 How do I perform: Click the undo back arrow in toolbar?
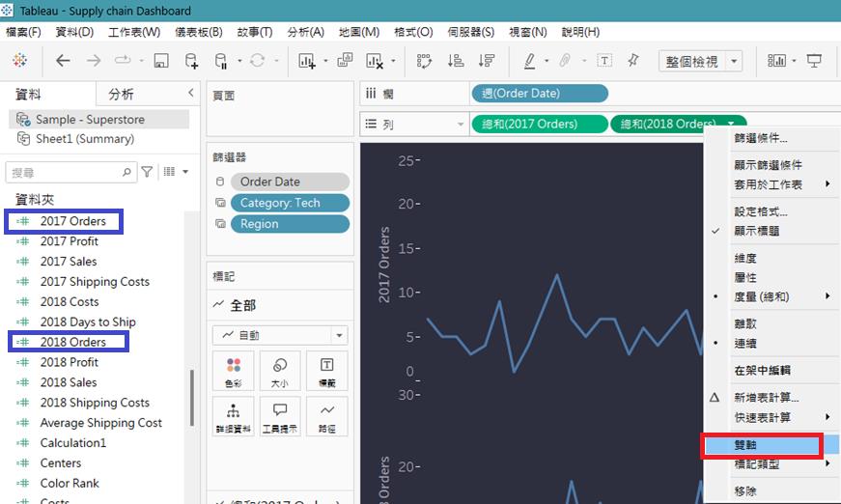(x=63, y=61)
